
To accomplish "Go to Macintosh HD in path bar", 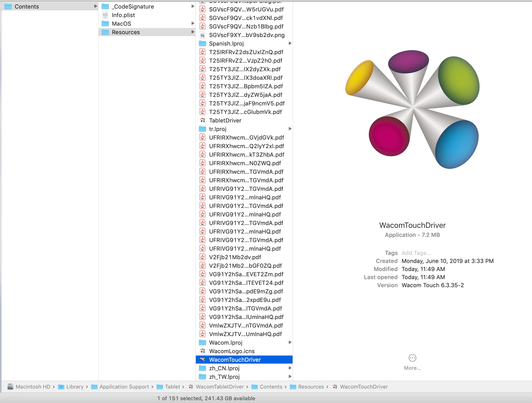I will [x=33, y=387].
